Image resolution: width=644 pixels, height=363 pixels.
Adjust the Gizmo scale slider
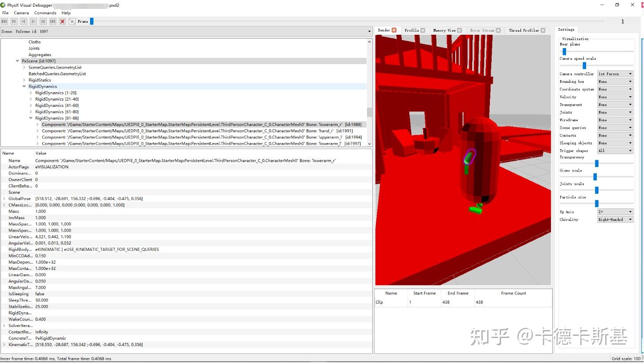(595, 177)
